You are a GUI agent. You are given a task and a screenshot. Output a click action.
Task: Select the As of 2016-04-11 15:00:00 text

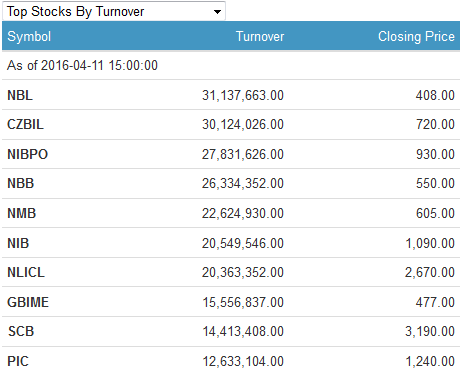pyautogui.click(x=82, y=65)
